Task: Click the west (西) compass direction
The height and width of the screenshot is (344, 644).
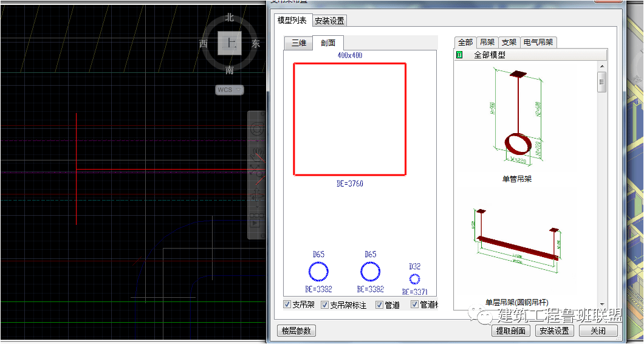Action: click(x=204, y=44)
